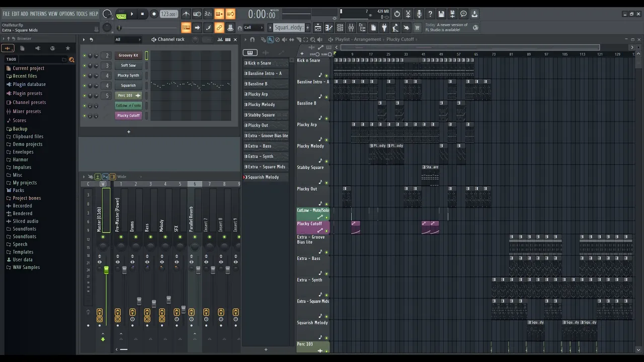
Task: Click the audio editor scissors icon
Action: coord(408,14)
